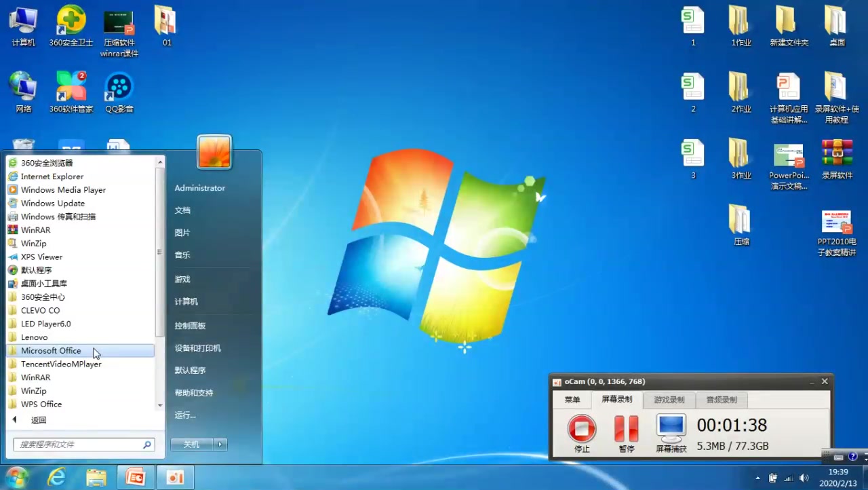Switch to 音频录制 tab in oCam

721,400
